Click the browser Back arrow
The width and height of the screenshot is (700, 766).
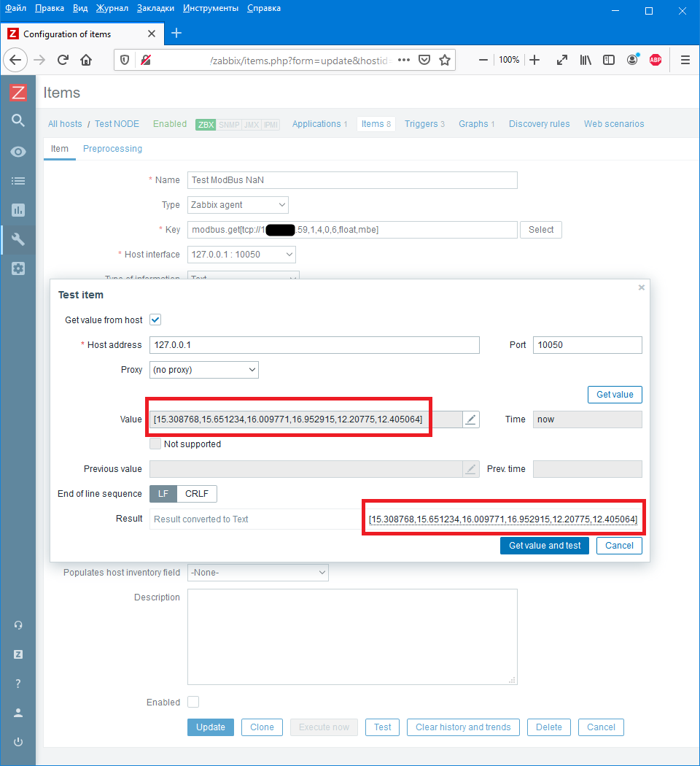[15, 60]
